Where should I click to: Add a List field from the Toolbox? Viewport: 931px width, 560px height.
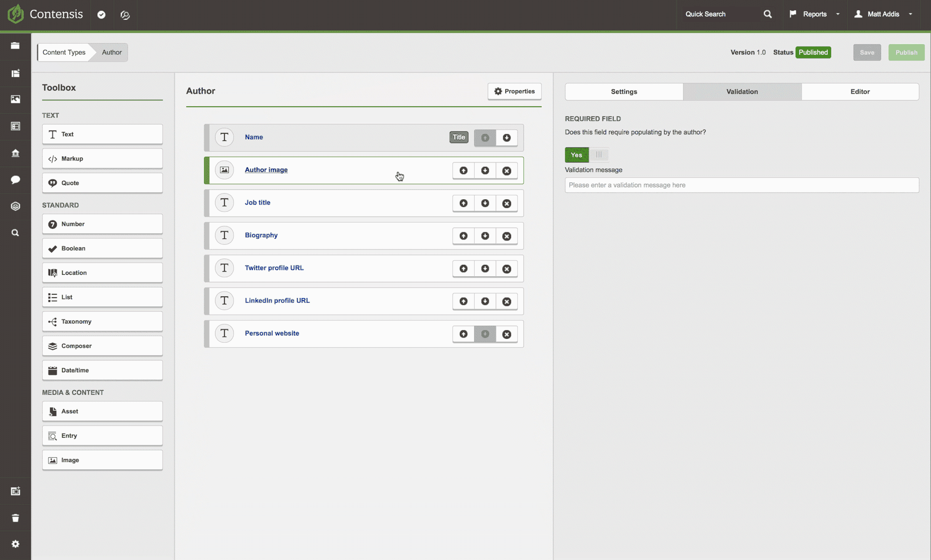[102, 297]
